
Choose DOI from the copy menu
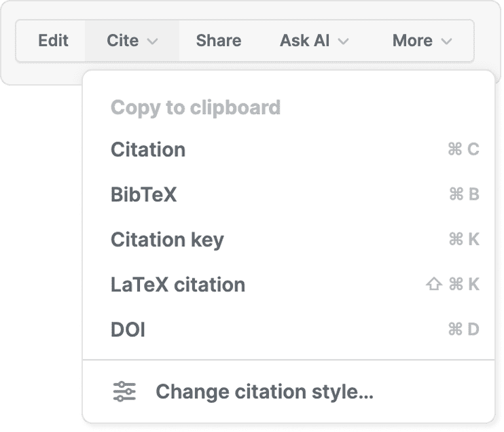click(128, 330)
